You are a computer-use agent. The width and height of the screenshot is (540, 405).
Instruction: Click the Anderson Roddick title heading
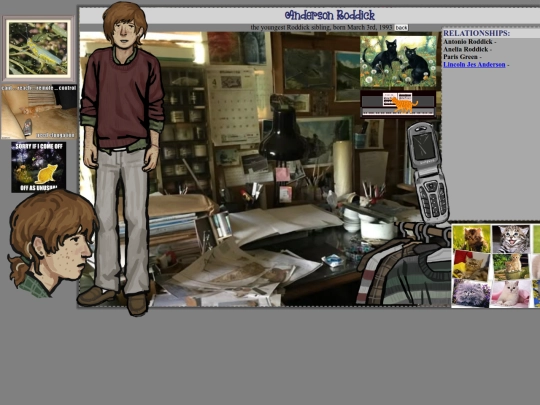330,15
